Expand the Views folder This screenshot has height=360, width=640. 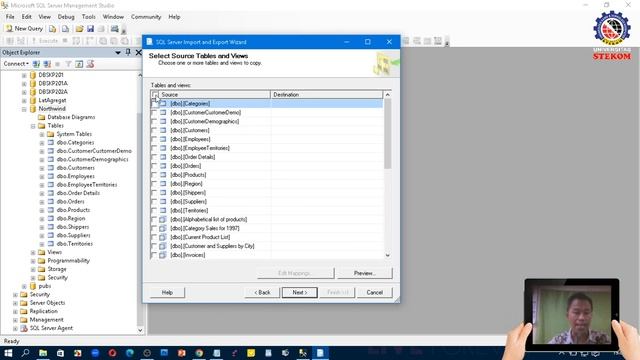(x=33, y=253)
